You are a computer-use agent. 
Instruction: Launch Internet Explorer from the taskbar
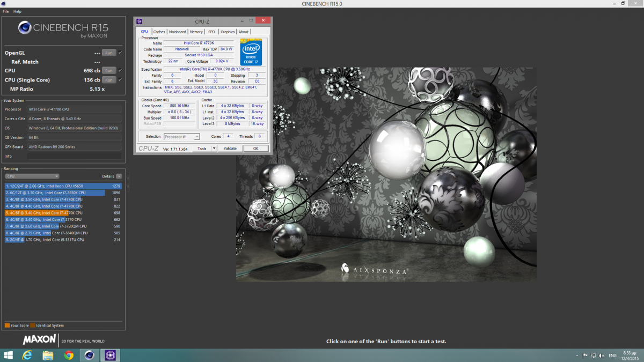click(27, 356)
